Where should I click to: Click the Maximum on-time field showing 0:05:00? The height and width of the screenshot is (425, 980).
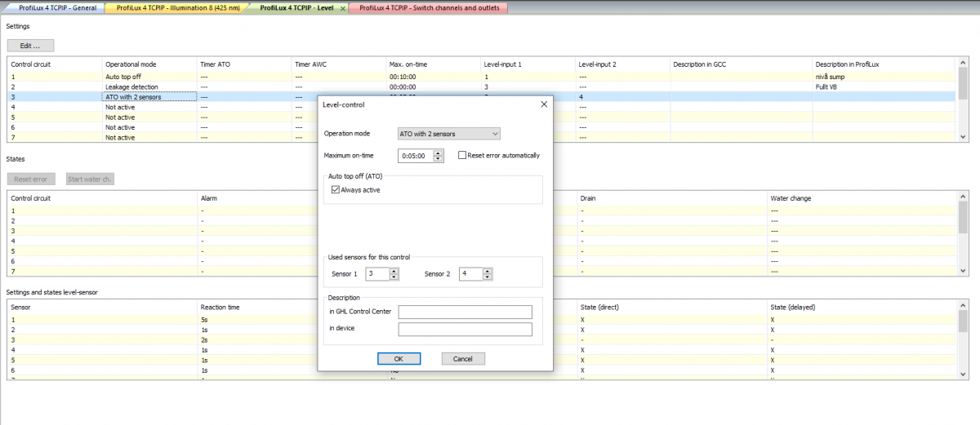click(x=416, y=156)
